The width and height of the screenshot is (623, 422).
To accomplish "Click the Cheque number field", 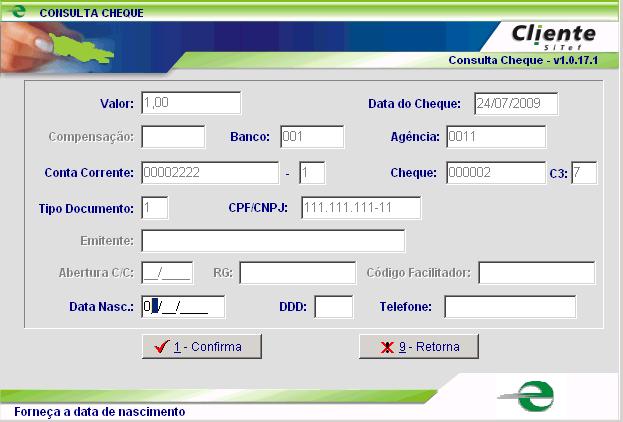I will click(496, 173).
